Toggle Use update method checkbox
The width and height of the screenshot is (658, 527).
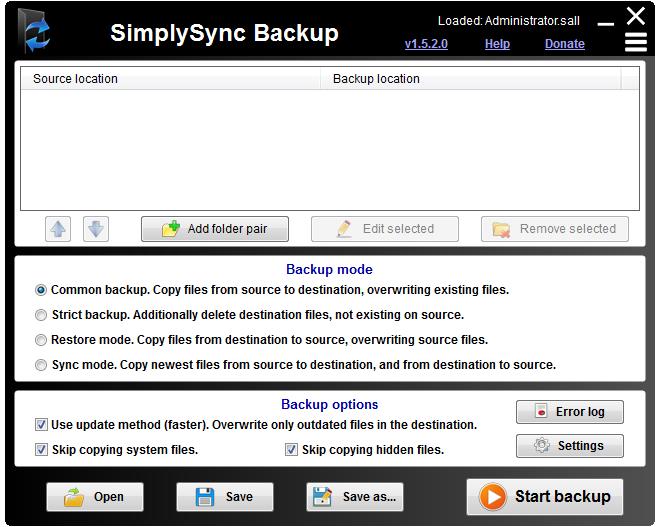point(41,425)
